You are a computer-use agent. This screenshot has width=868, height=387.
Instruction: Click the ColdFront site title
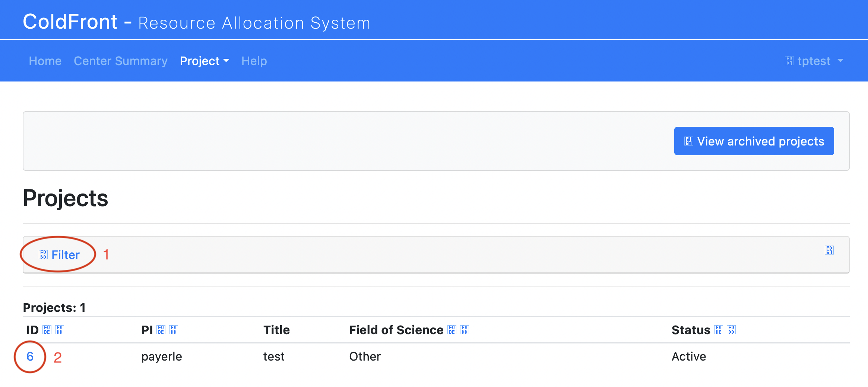point(197,22)
